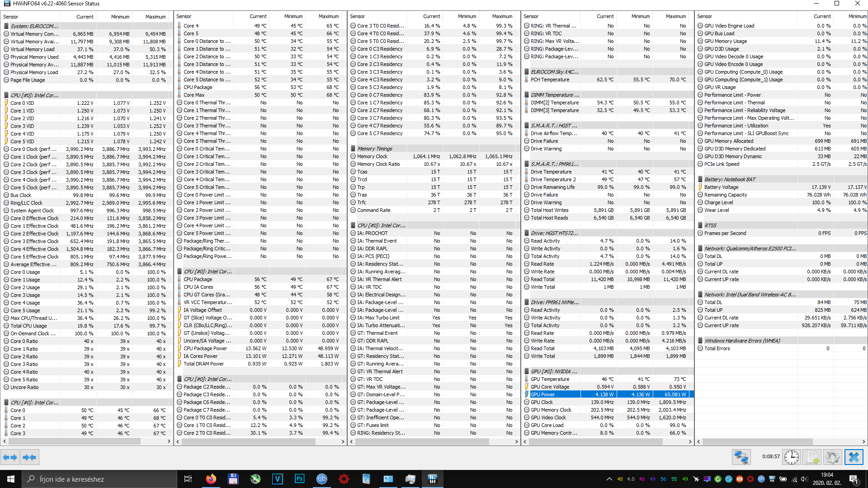Open Photoshop from the taskbar
Screen dimensions: 868x488
pyautogui.click(x=299, y=479)
